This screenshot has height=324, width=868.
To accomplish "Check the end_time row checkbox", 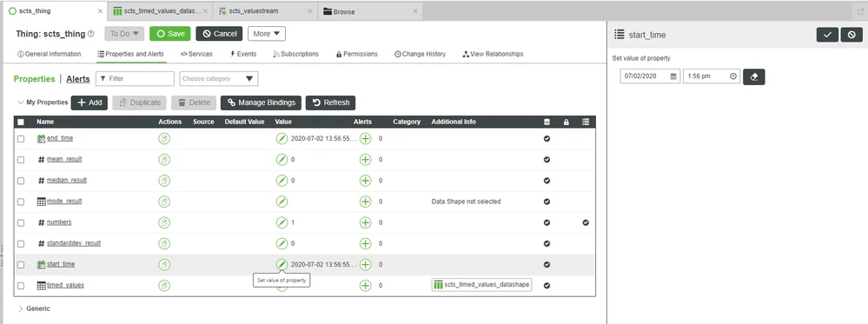I will [x=21, y=139].
